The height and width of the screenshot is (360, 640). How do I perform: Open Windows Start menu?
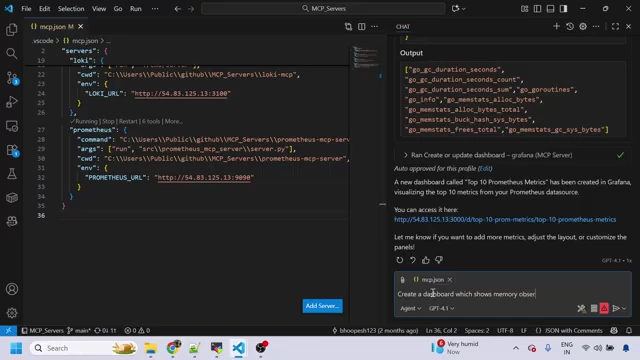coord(16,348)
